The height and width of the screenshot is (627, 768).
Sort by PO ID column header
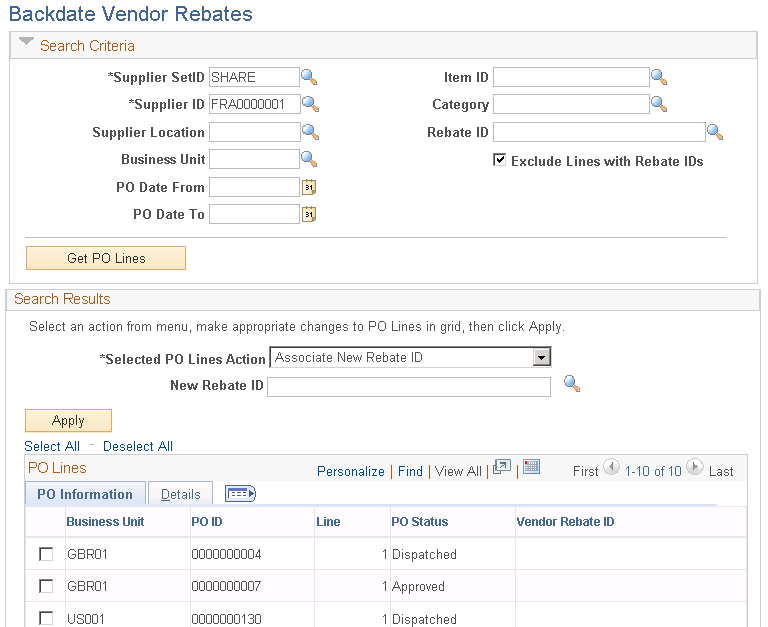point(207,522)
